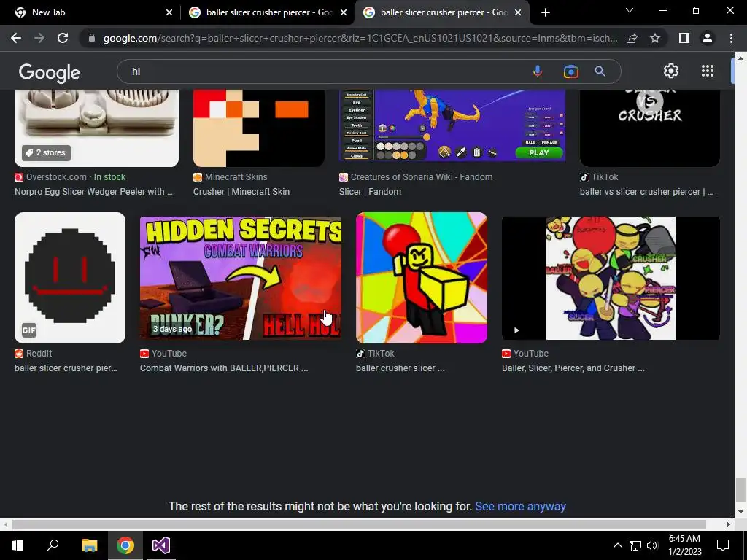Open the 'vs Crusher' TikTok image
Screen dimensions: 747x560
[650, 128]
